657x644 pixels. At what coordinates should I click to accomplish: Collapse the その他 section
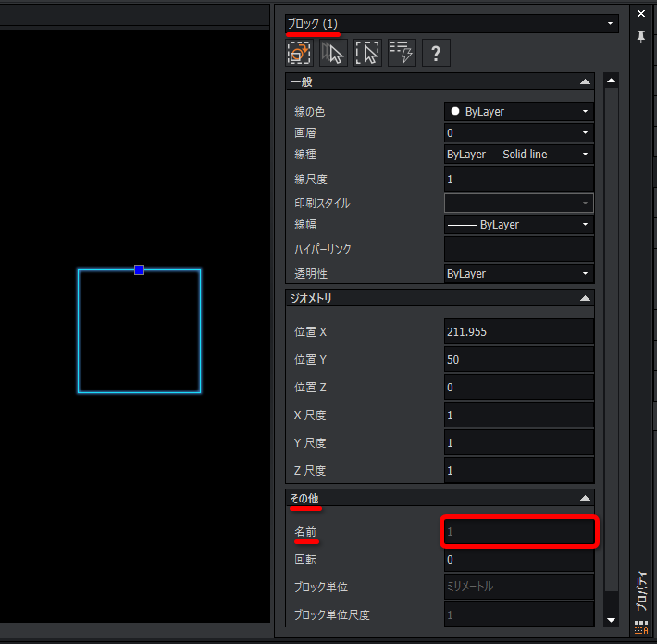click(585, 498)
